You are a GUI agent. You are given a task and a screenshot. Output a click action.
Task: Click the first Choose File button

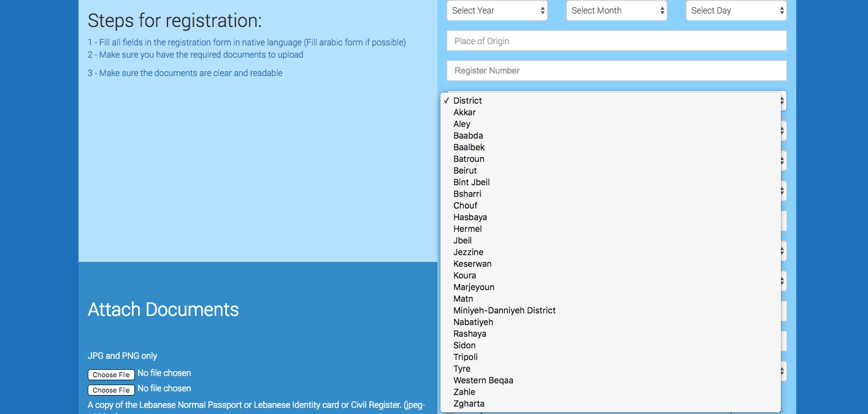tap(111, 375)
